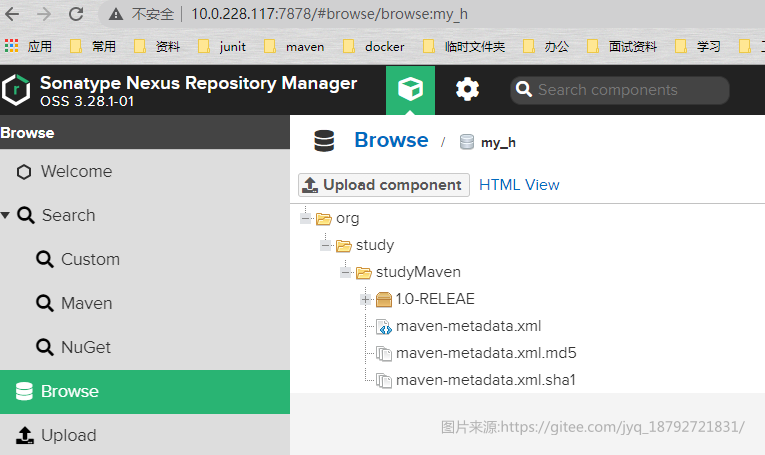Open the HTML View link

click(x=519, y=185)
